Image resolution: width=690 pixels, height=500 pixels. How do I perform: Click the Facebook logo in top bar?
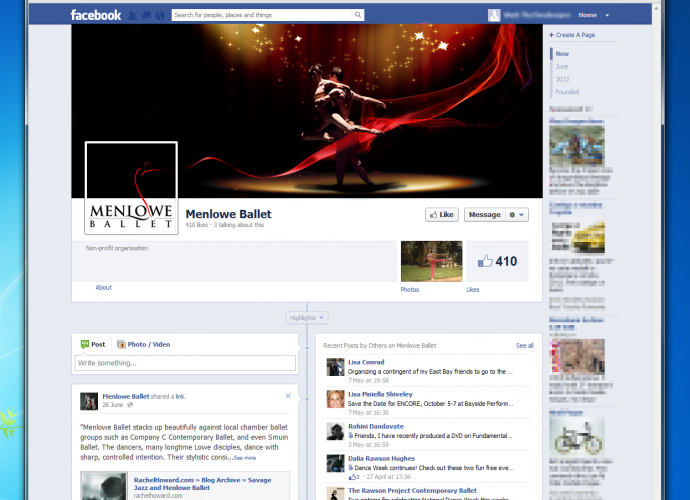pos(96,15)
